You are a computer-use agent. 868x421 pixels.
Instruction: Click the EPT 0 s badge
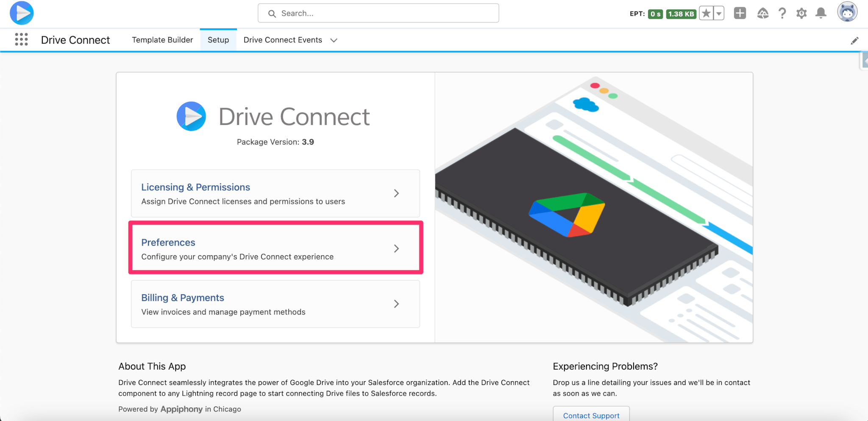pyautogui.click(x=655, y=14)
